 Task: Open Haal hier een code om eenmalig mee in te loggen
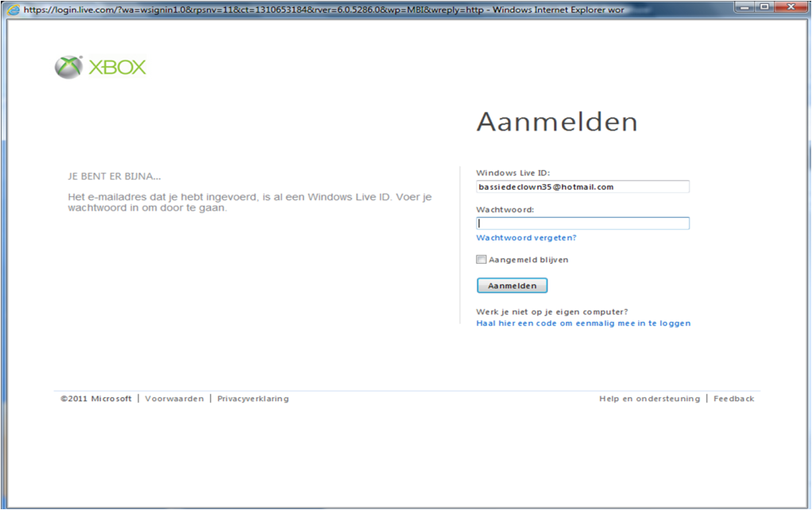(583, 323)
